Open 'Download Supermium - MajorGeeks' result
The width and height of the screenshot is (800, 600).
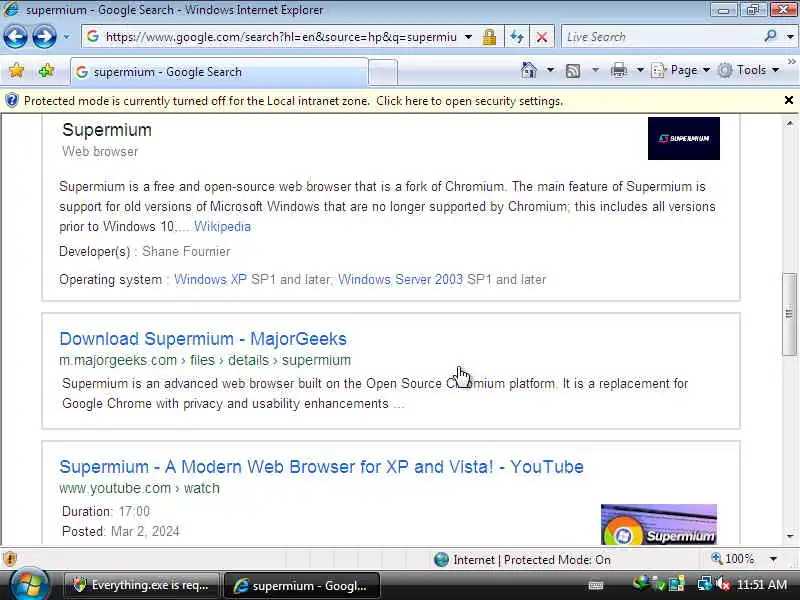point(203,339)
